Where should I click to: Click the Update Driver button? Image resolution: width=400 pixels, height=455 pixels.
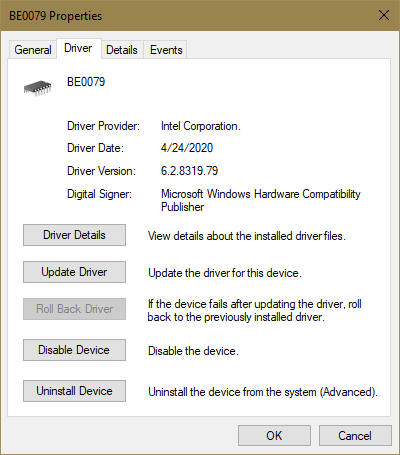click(x=74, y=272)
